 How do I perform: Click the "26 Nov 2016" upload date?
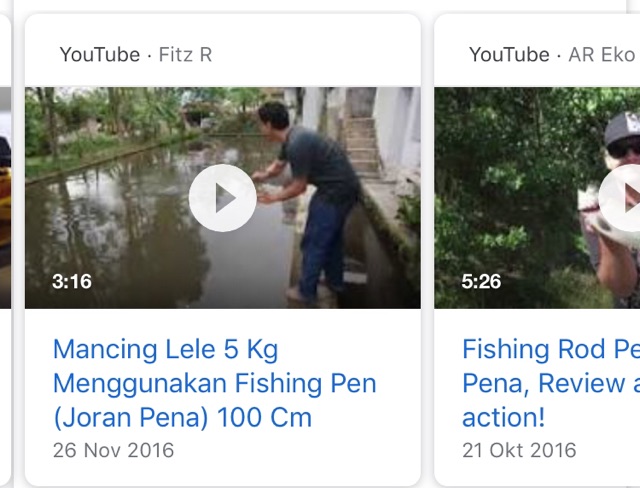point(113,450)
